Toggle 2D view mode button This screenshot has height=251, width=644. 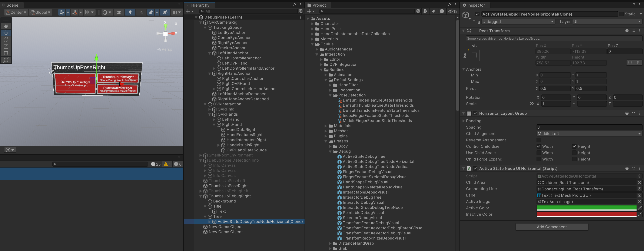click(x=119, y=12)
